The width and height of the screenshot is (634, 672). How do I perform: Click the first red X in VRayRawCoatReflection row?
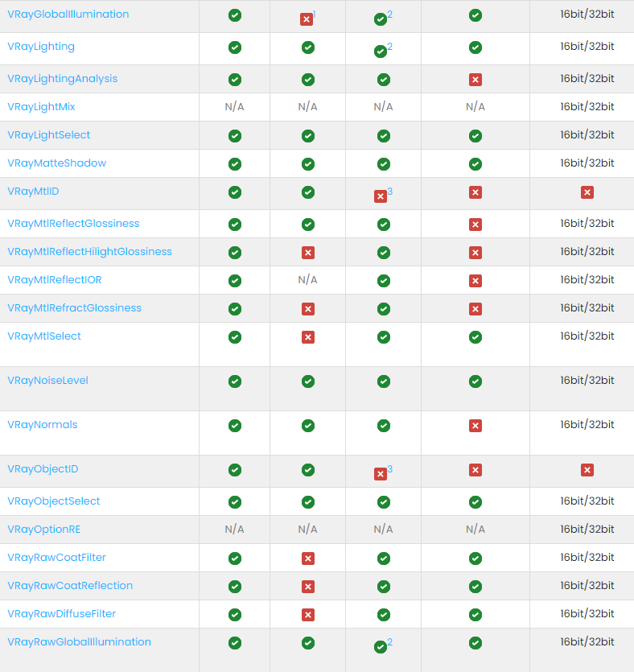307,587
